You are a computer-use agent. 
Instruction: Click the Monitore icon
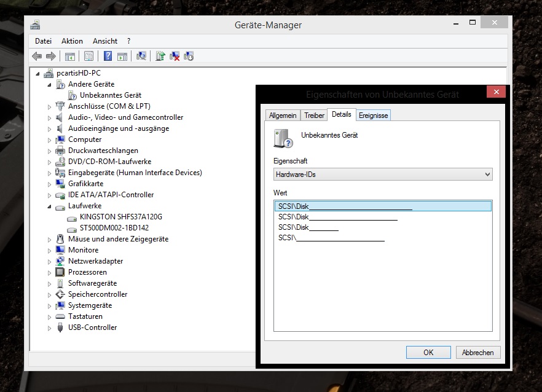point(60,249)
